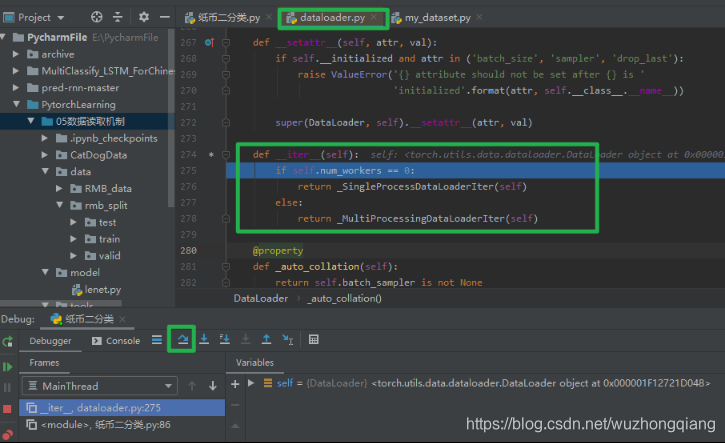Expand the CatDogData folder
The width and height of the screenshot is (725, 443).
coord(45,154)
